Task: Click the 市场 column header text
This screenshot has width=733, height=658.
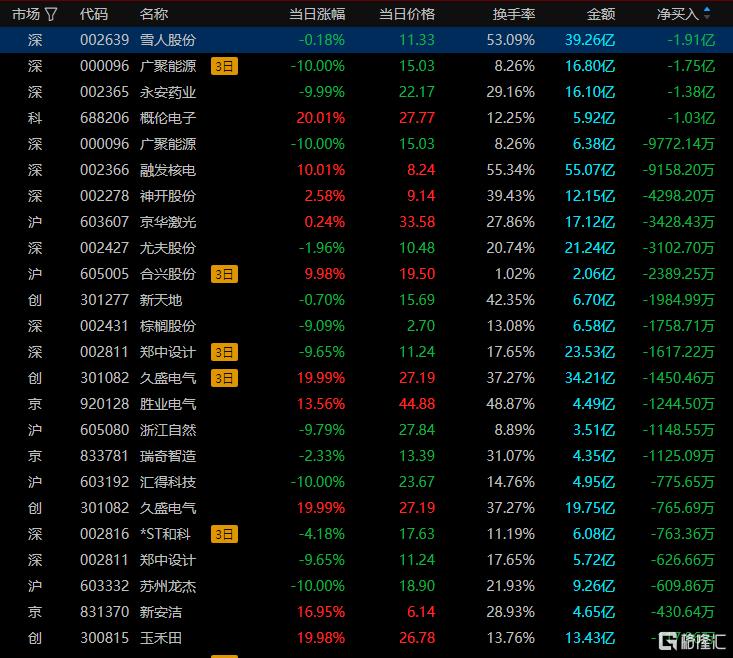Action: (x=26, y=14)
